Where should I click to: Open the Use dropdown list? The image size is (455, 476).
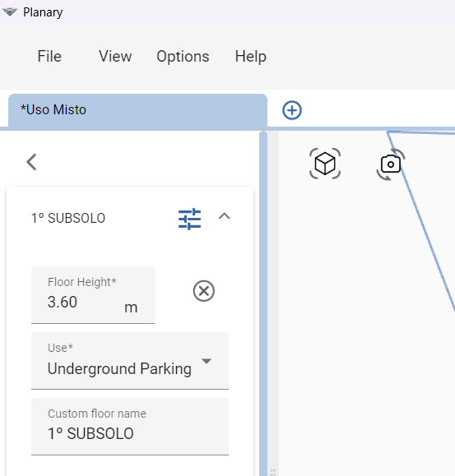[130, 361]
